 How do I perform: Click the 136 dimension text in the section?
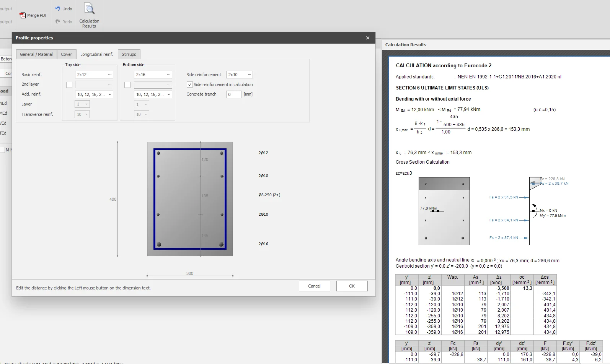point(205,196)
